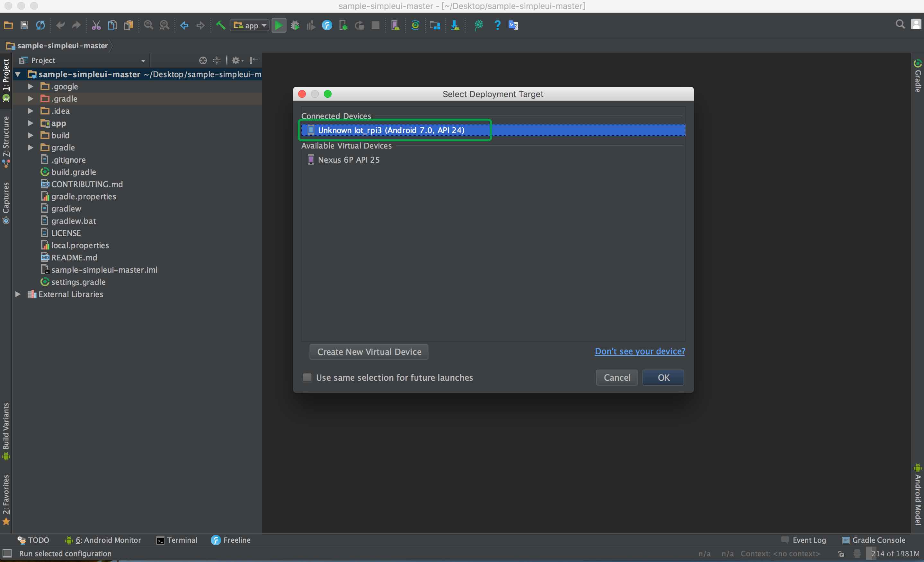Click Cancel in the deployment target dialog

[x=617, y=377]
